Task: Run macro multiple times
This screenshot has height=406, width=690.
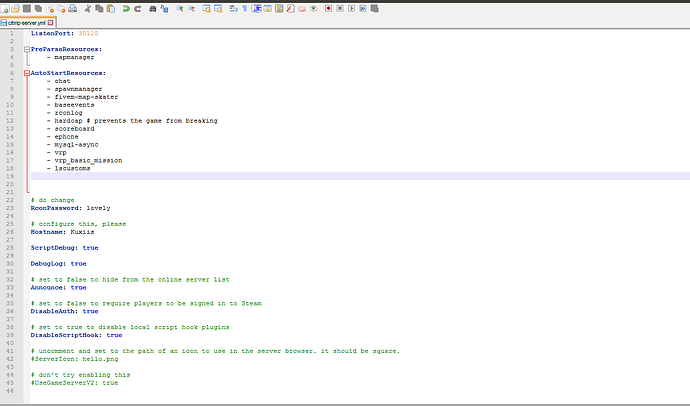Action: (363, 8)
